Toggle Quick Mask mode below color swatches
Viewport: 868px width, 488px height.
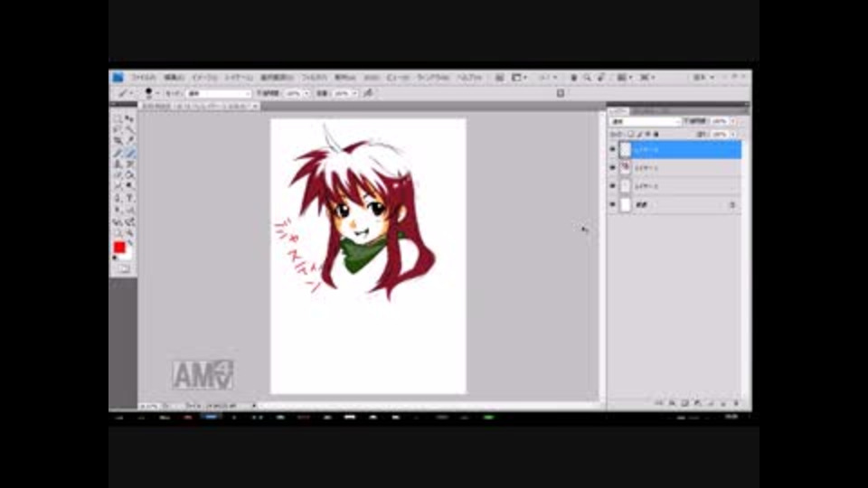124,269
